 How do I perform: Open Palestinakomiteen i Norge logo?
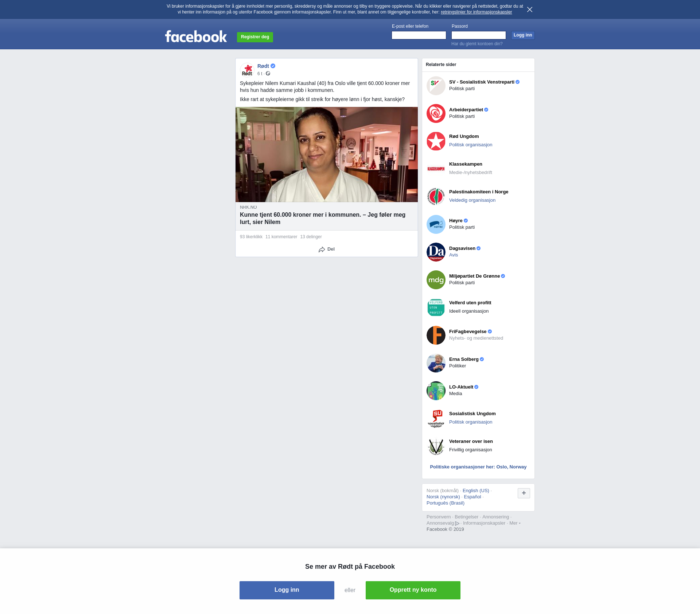(x=436, y=197)
